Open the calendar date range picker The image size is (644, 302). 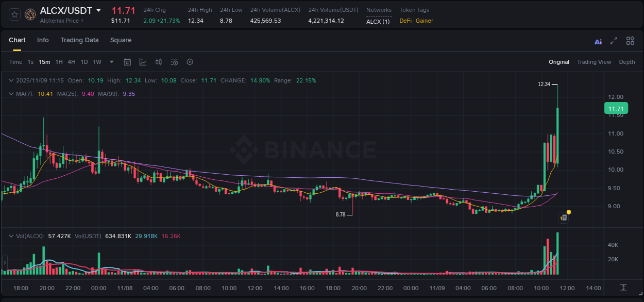127,62
